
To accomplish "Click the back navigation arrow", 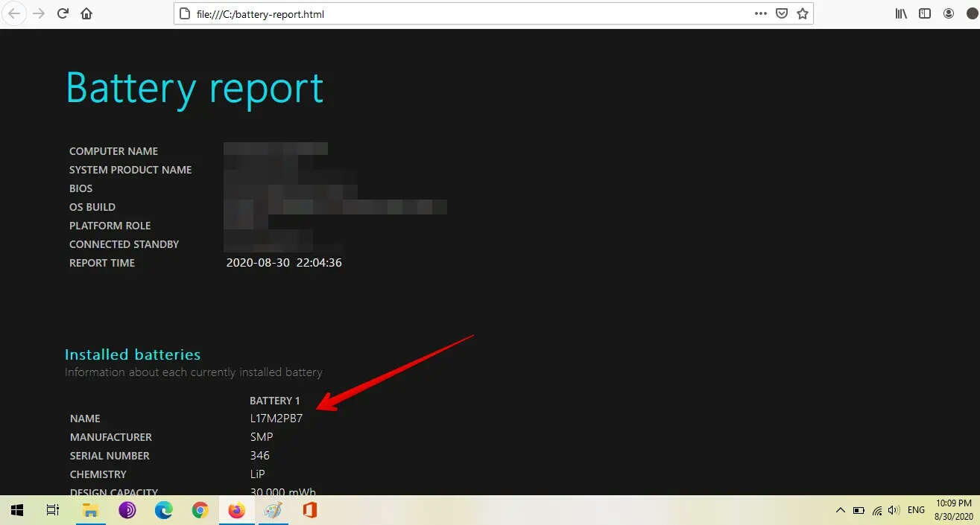I will tap(14, 13).
